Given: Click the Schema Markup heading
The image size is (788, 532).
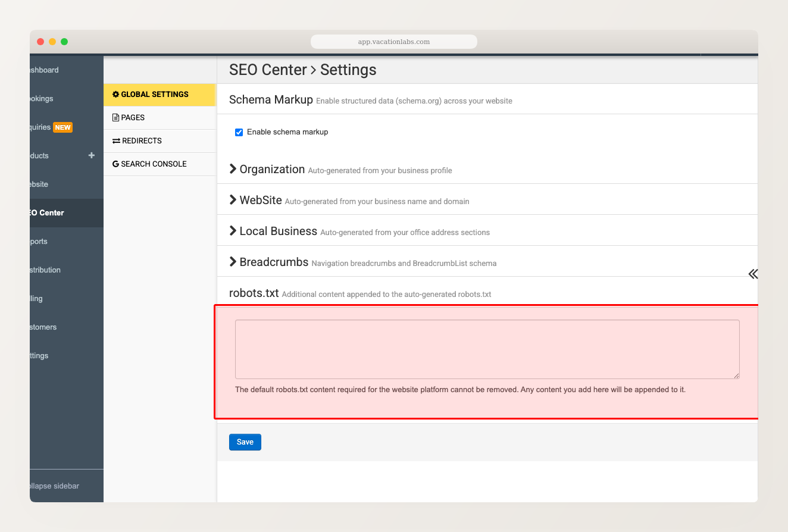Looking at the screenshot, I should point(271,100).
